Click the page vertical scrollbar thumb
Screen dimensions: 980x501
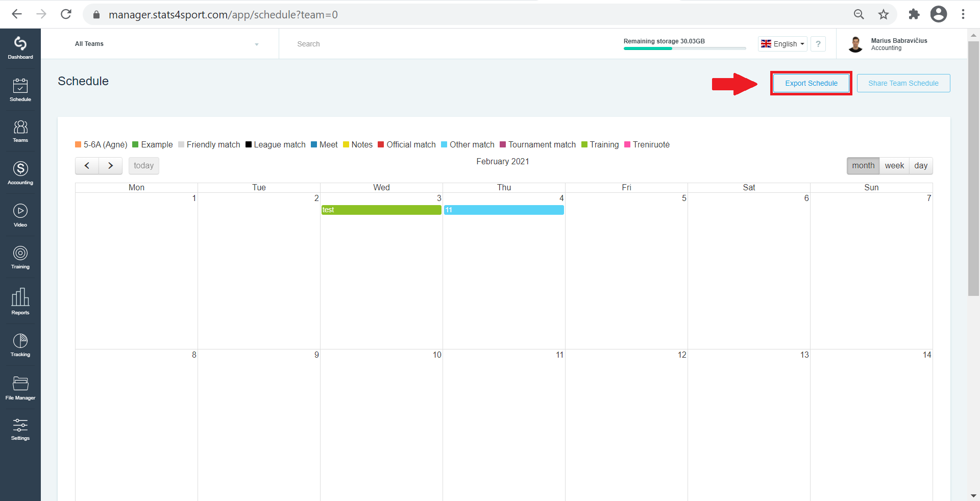pyautogui.click(x=973, y=168)
